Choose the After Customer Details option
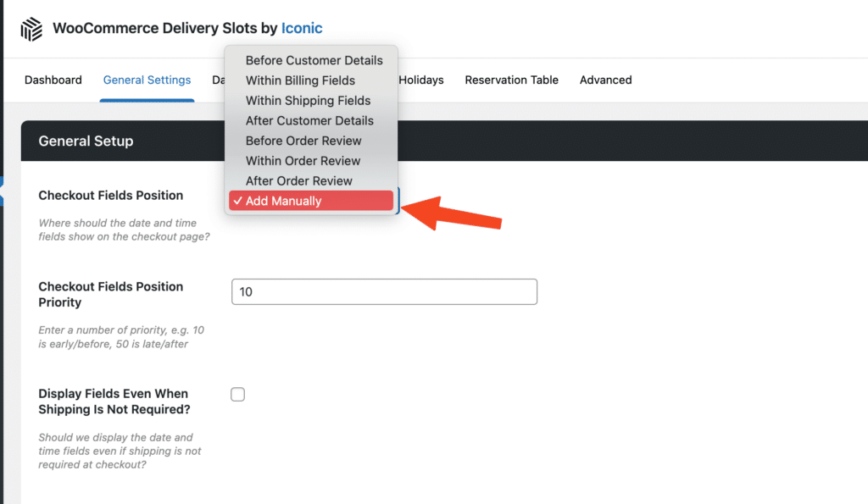Image resolution: width=868 pixels, height=504 pixels. [309, 120]
